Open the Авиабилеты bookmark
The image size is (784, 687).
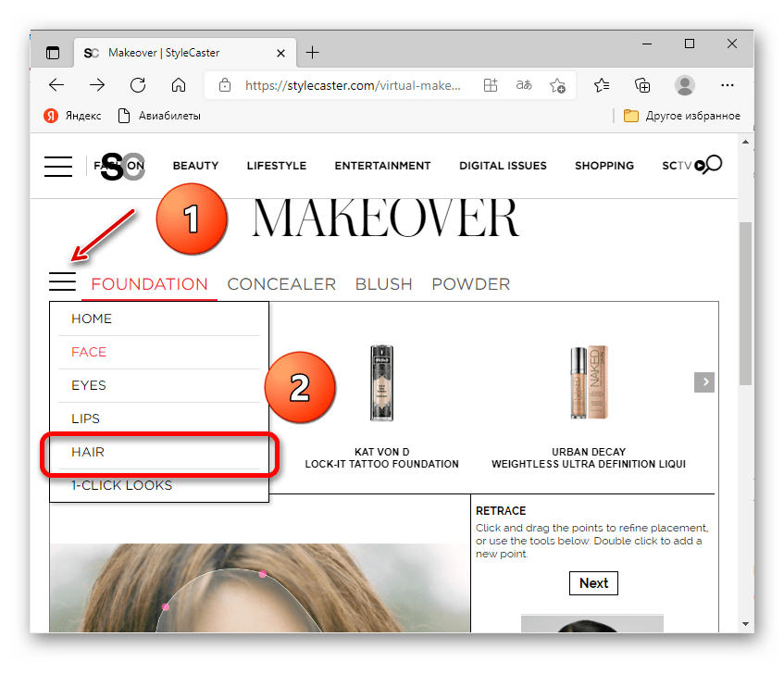[159, 116]
